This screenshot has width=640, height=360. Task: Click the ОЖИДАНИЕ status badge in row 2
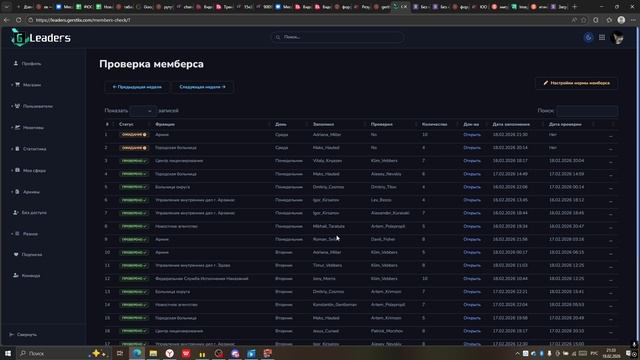point(134,148)
